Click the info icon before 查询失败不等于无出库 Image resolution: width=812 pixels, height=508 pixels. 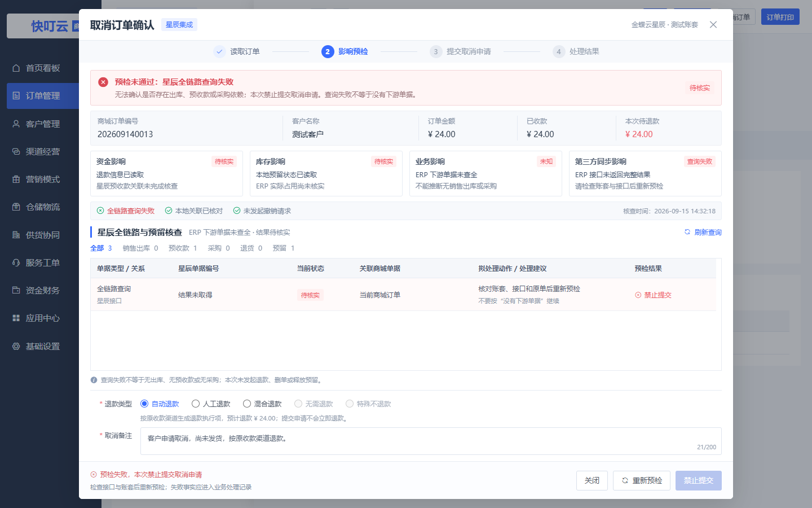click(94, 380)
